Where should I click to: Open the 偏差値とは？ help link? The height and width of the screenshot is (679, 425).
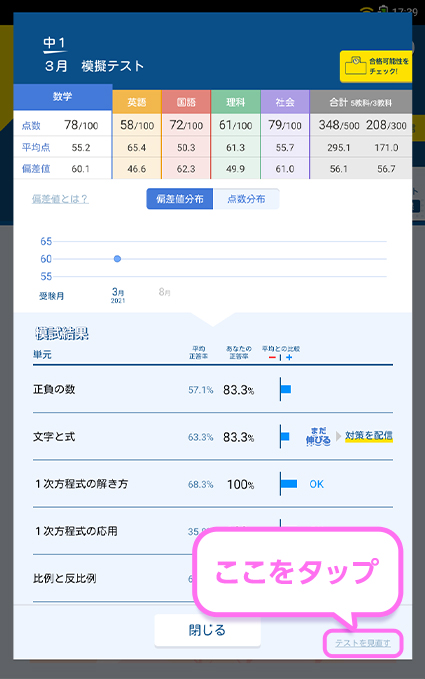coord(60,199)
